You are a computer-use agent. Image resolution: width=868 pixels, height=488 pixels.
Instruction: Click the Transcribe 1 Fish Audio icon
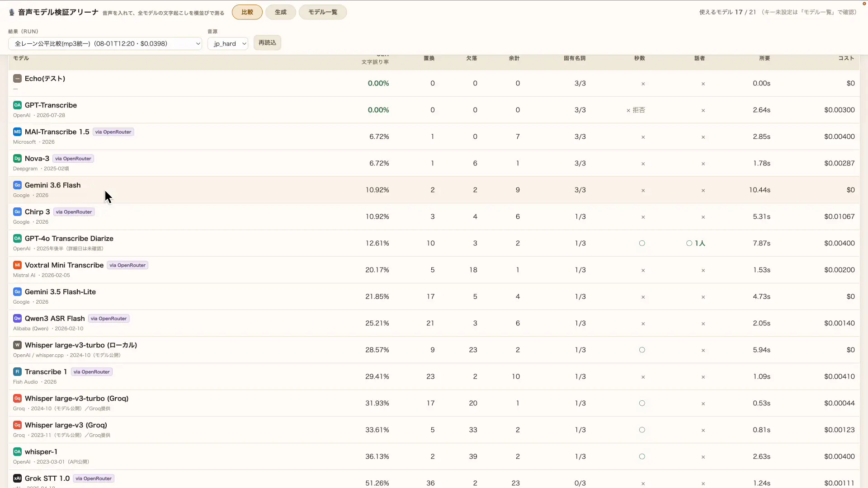17,372
